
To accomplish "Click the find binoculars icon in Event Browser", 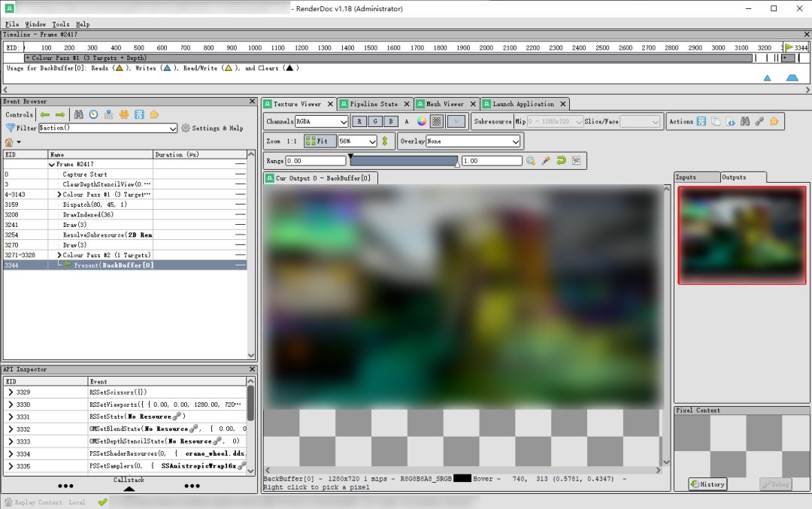I will (78, 114).
